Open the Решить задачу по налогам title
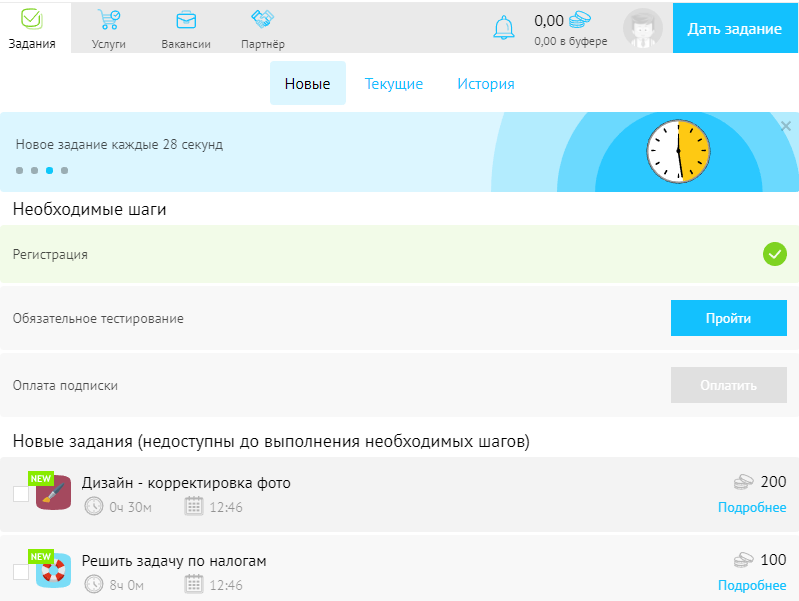 (174, 561)
